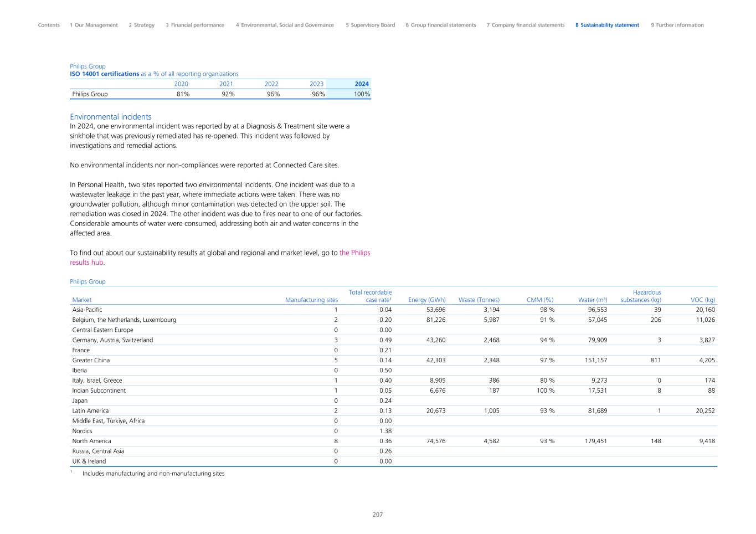Click the UK & Ireland row label
756x534 pixels.
(89, 461)
